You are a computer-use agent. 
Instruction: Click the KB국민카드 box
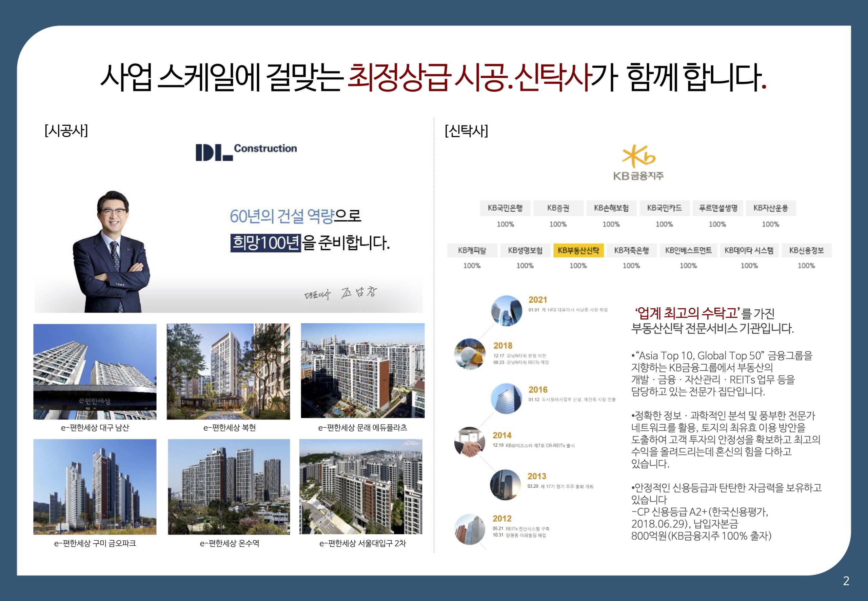click(664, 208)
